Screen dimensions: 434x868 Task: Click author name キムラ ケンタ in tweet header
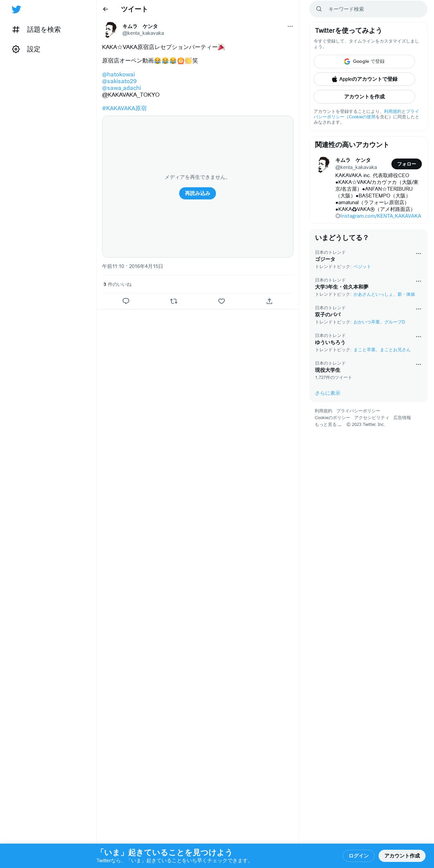[140, 26]
